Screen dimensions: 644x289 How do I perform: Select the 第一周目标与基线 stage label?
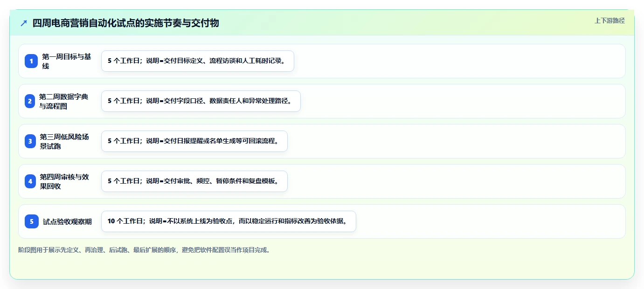point(68,61)
